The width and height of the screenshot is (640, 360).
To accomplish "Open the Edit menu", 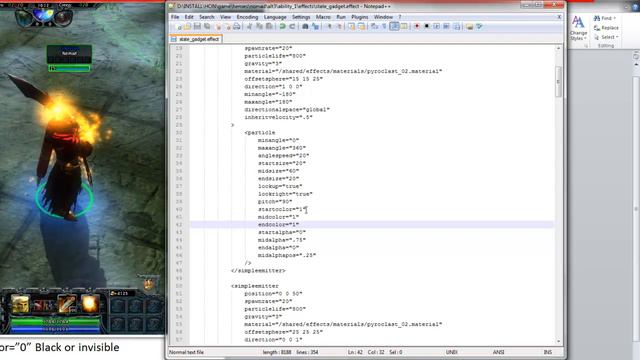I will pyautogui.click(x=189, y=17).
